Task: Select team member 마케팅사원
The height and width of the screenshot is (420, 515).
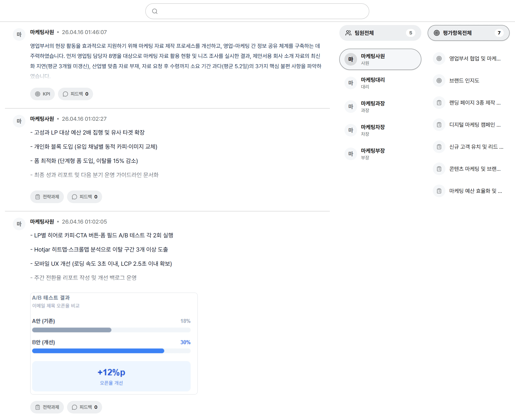Action: click(380, 59)
